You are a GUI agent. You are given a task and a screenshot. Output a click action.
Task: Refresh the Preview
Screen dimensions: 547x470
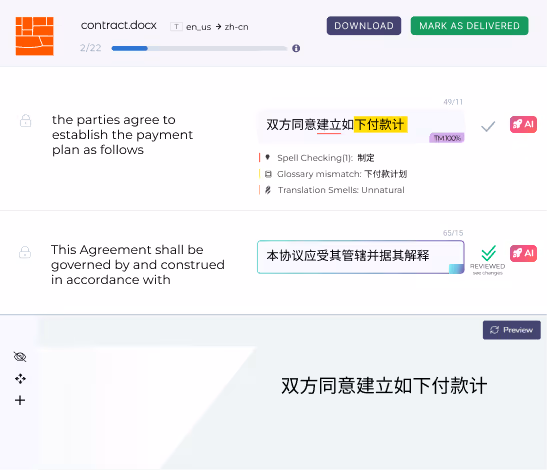(512, 330)
